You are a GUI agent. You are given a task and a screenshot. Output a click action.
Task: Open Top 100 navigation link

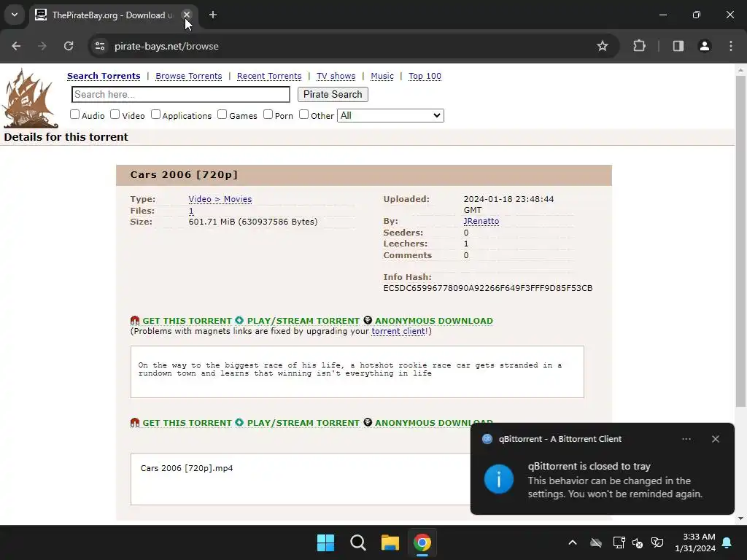click(x=425, y=76)
